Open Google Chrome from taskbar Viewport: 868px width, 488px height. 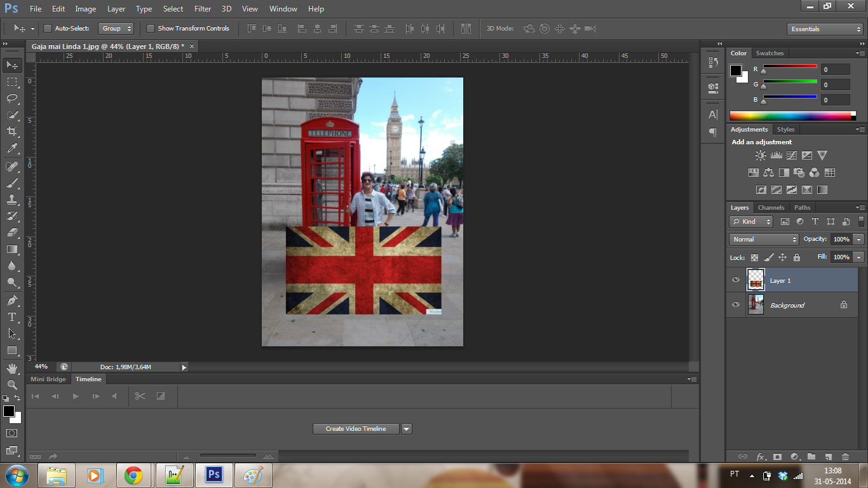coord(133,475)
